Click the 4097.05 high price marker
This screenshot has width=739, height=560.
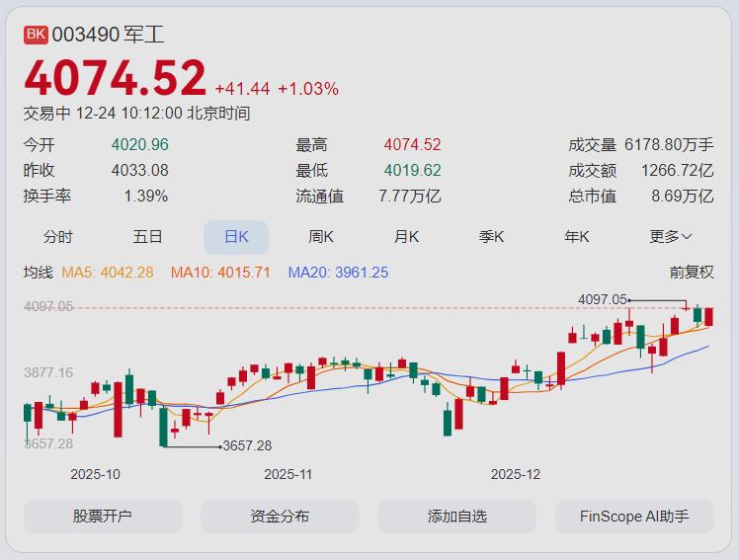pyautogui.click(x=603, y=299)
